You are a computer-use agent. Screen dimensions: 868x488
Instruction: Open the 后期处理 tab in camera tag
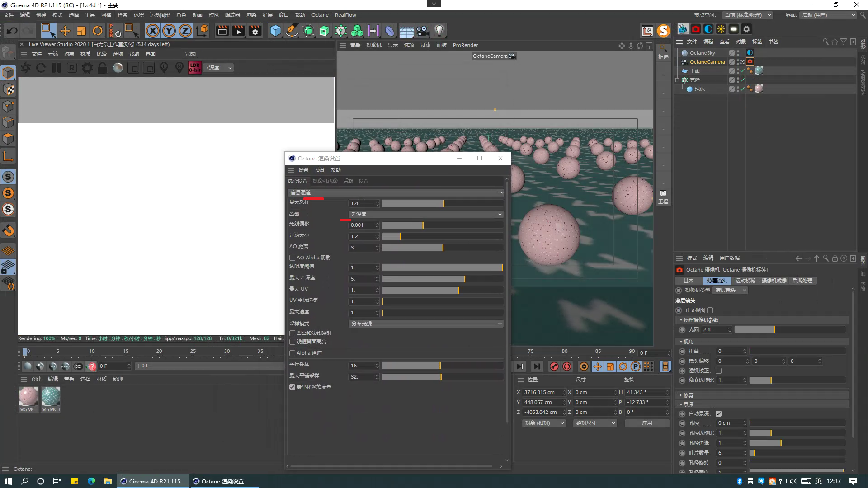(x=802, y=281)
